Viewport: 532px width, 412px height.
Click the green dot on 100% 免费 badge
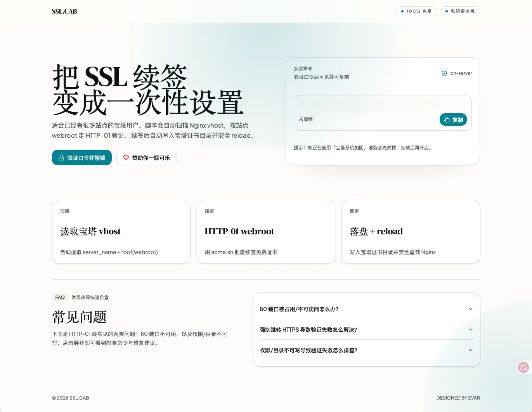402,11
